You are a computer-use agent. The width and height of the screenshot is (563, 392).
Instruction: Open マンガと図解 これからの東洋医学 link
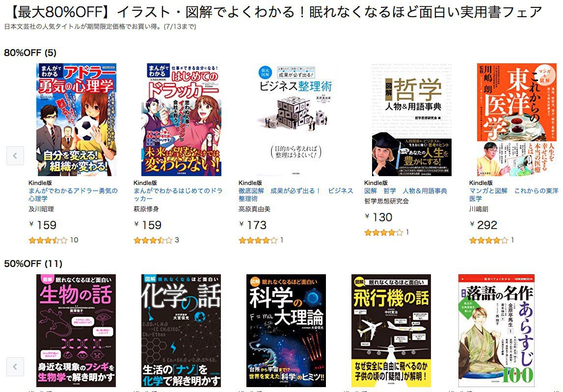click(514, 195)
